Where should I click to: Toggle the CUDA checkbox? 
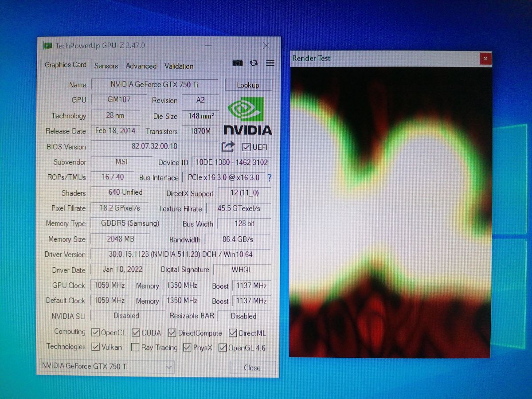tap(136, 332)
